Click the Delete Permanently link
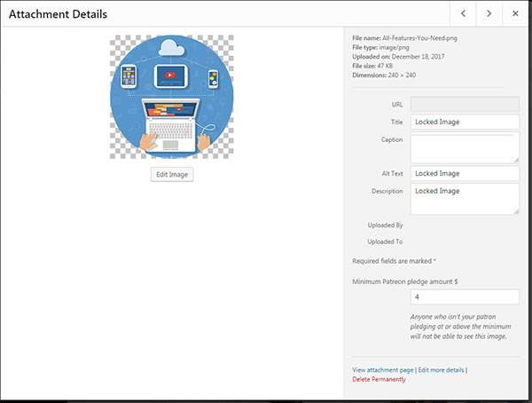The height and width of the screenshot is (403, 532). click(x=379, y=379)
